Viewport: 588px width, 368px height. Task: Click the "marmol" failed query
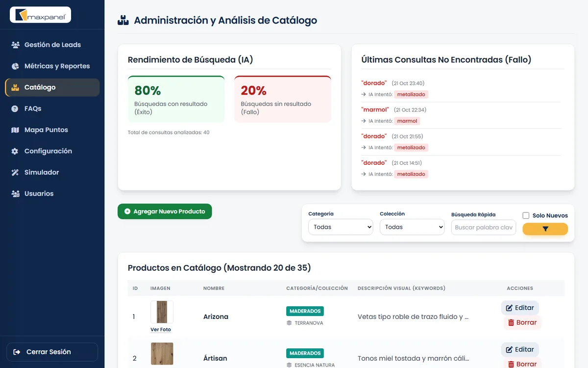[375, 110]
